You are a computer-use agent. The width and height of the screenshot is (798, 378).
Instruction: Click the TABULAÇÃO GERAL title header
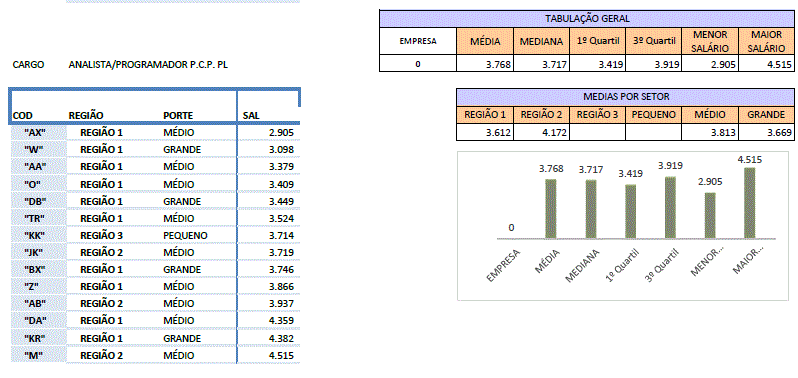[x=587, y=19]
